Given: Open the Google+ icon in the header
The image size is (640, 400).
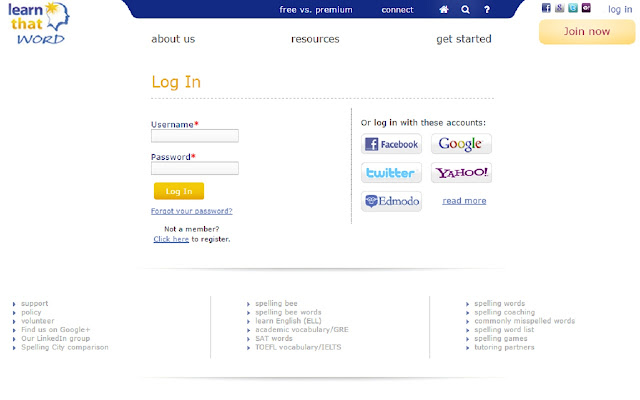Looking at the screenshot, I should point(560,8).
